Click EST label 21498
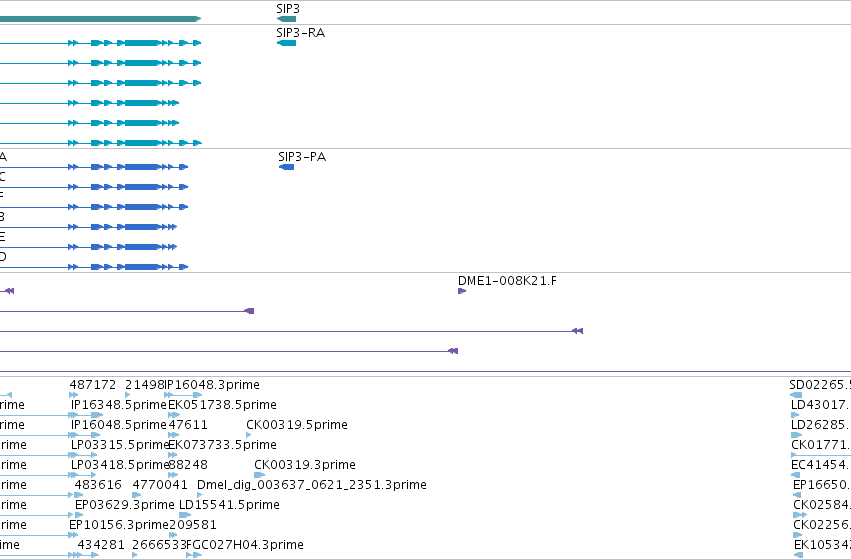 click(x=144, y=385)
